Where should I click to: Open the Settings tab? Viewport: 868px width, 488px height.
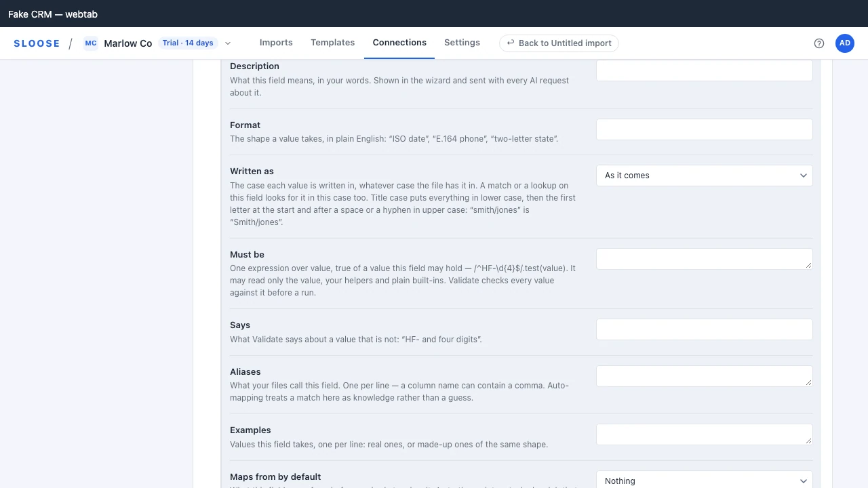462,43
